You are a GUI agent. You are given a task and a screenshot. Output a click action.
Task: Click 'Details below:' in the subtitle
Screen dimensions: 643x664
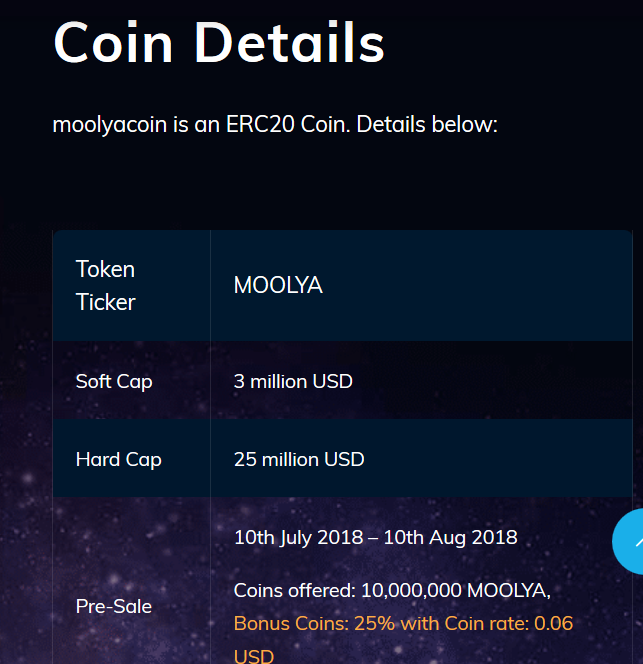pyautogui.click(x=427, y=124)
